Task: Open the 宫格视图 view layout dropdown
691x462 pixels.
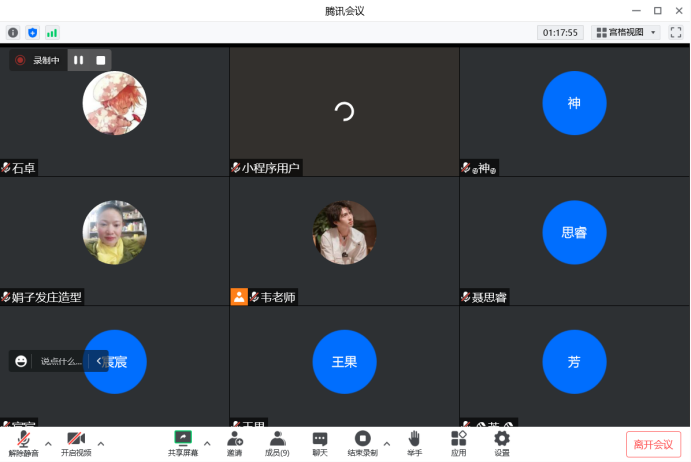Action: coord(627,32)
